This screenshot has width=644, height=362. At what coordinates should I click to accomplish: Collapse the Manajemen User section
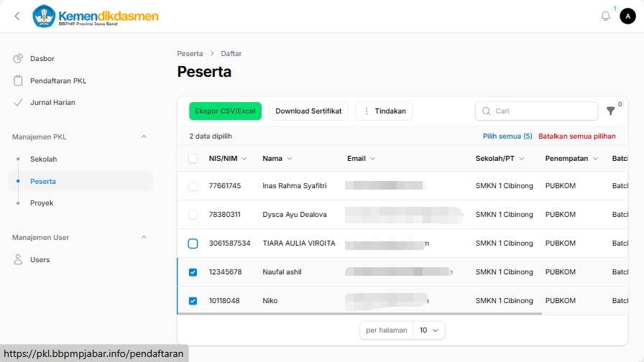pos(144,237)
